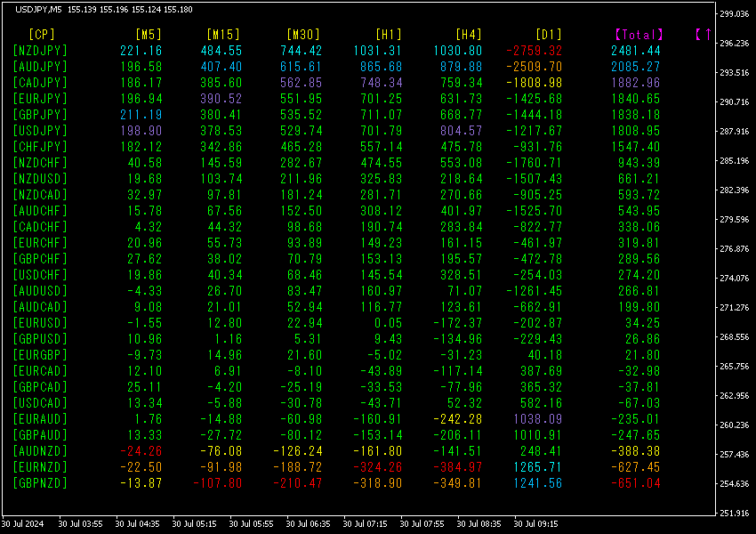Click the [M5] column header
The width and height of the screenshot is (756, 534).
pyautogui.click(x=149, y=34)
